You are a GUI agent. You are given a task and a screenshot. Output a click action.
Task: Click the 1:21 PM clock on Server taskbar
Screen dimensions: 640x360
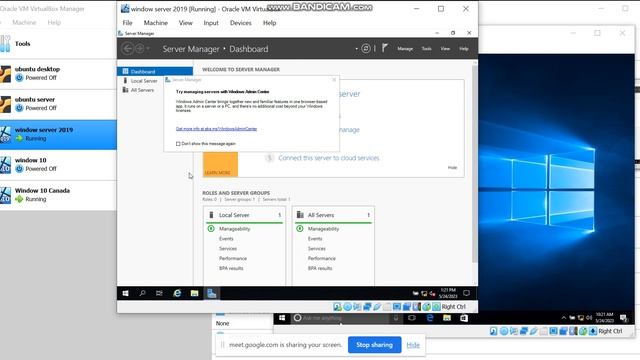click(448, 293)
